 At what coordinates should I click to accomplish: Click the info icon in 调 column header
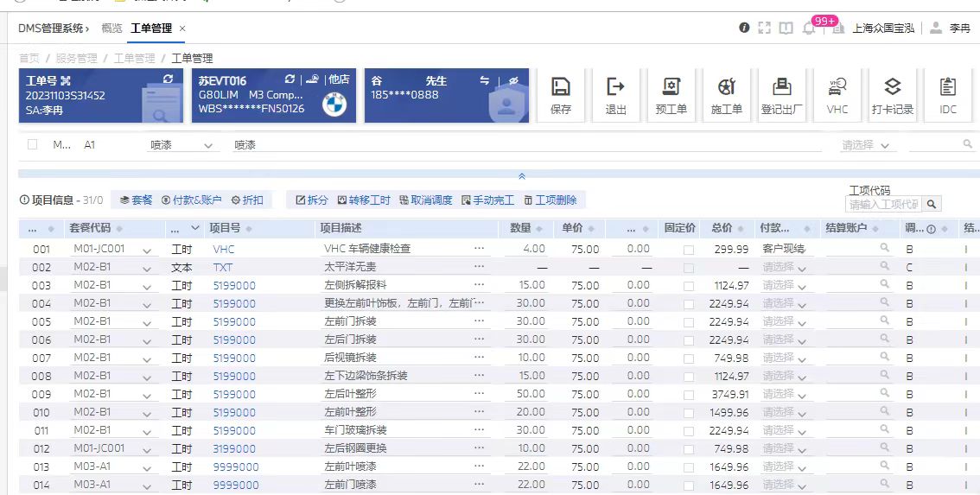click(931, 229)
